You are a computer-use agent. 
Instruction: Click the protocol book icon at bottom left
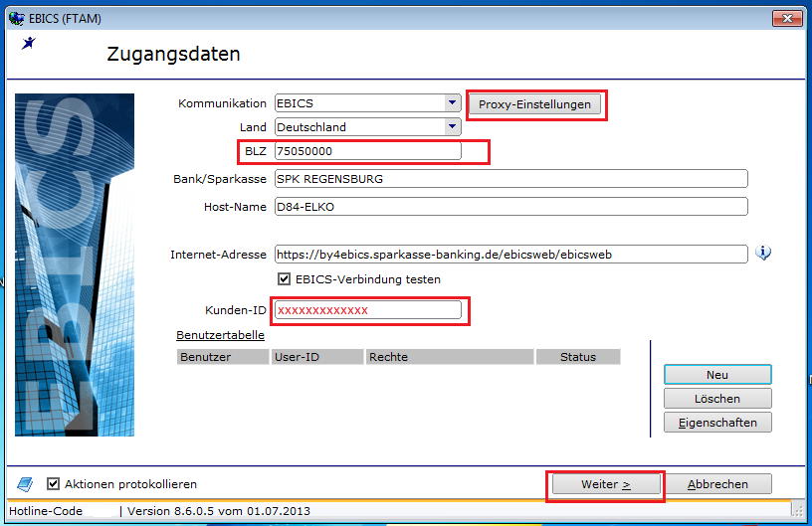pyautogui.click(x=25, y=484)
